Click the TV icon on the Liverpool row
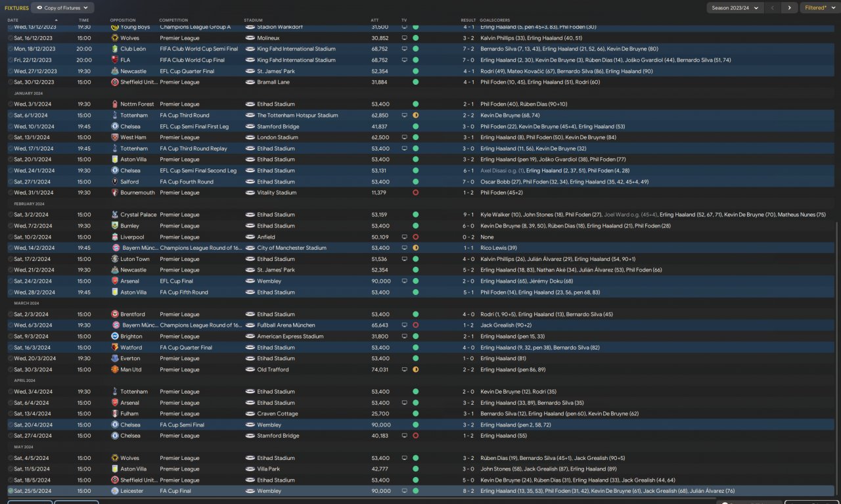 click(x=404, y=237)
